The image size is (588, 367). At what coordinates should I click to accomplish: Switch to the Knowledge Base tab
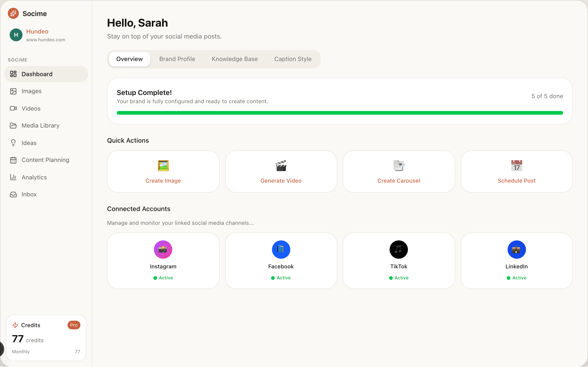click(235, 59)
